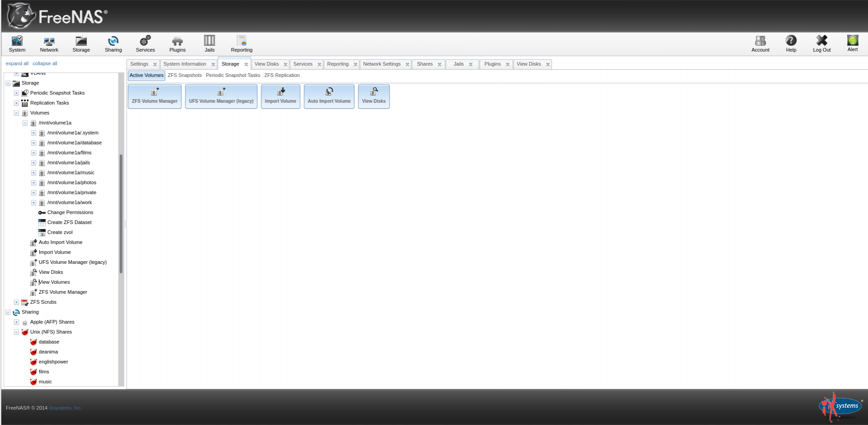Select the Active Volumes subtab
The height and width of the screenshot is (425, 868).
click(146, 75)
